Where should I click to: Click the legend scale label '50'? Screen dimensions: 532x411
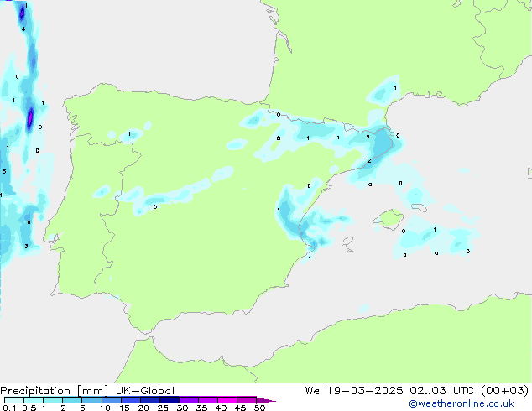click(259, 408)
